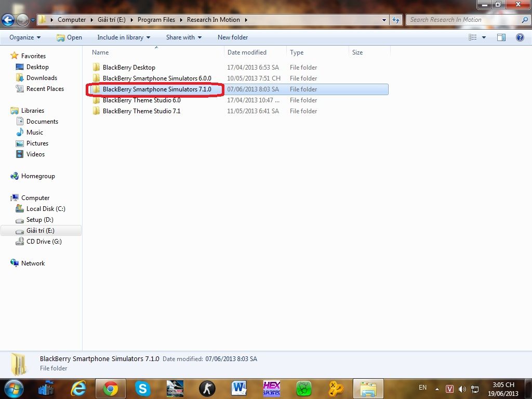Open Counter-Strike from the taskbar
Screen dimensions: 532x399
[207, 389]
